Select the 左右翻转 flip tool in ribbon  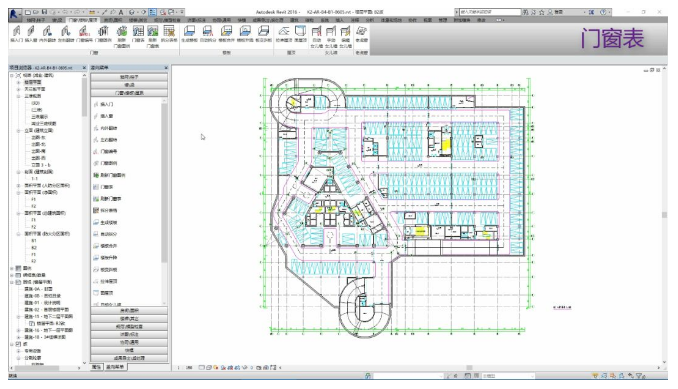66,34
